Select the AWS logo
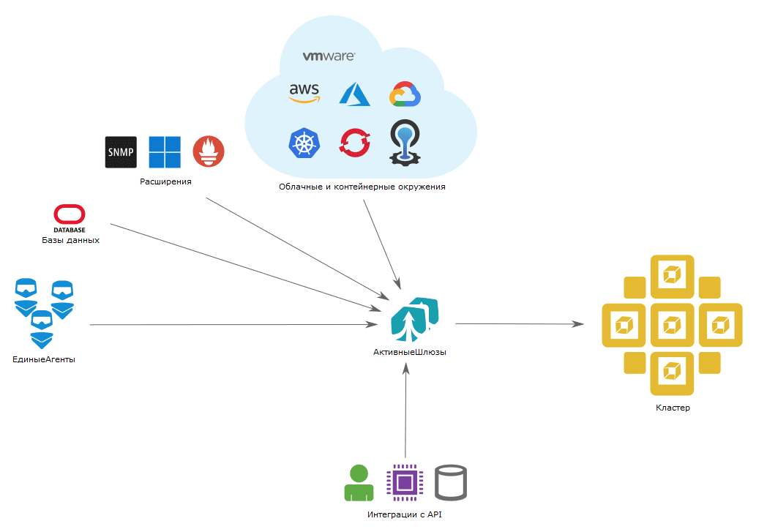The image size is (767, 532). click(x=304, y=93)
